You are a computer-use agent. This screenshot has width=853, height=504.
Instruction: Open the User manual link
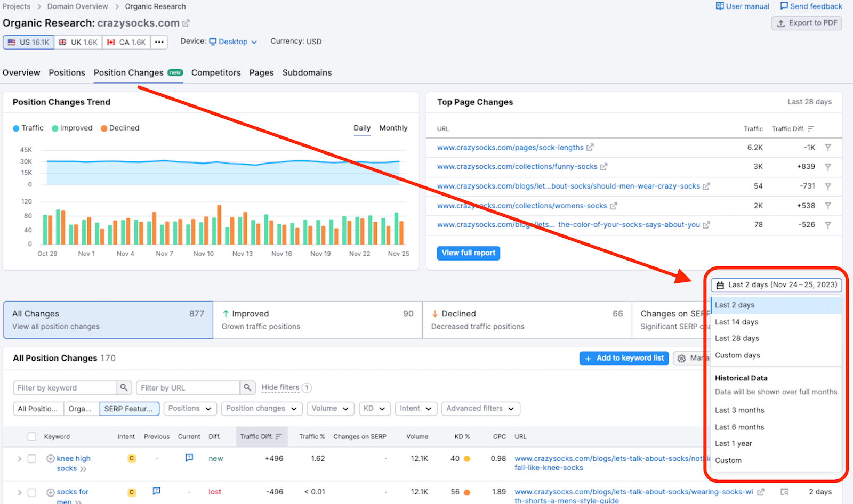coord(742,6)
